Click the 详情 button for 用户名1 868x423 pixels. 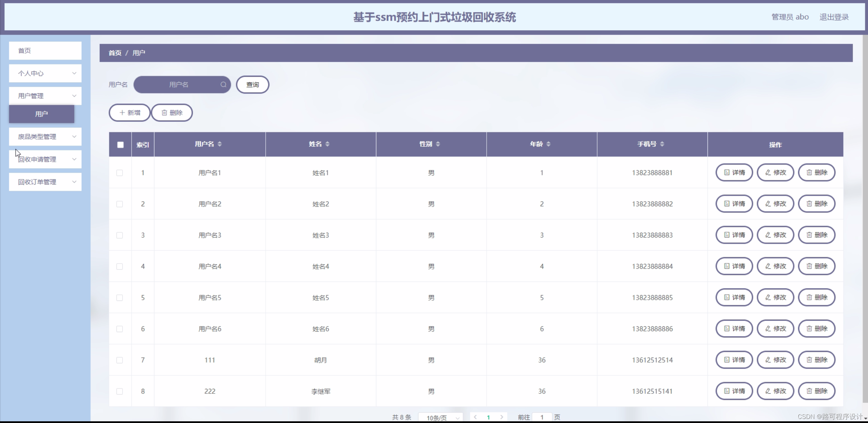734,173
